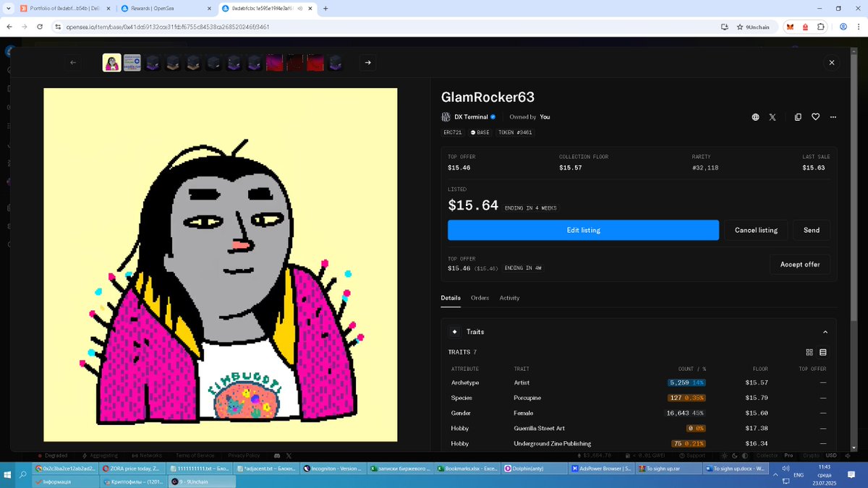Go to previous item with left arrow
This screenshot has height=488, width=868.
[73, 63]
